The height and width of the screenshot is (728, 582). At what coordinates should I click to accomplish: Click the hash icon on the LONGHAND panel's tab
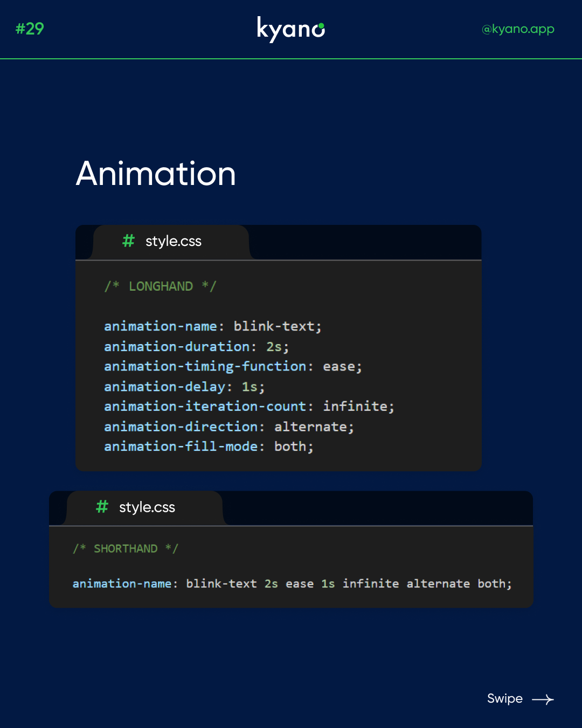(x=128, y=241)
